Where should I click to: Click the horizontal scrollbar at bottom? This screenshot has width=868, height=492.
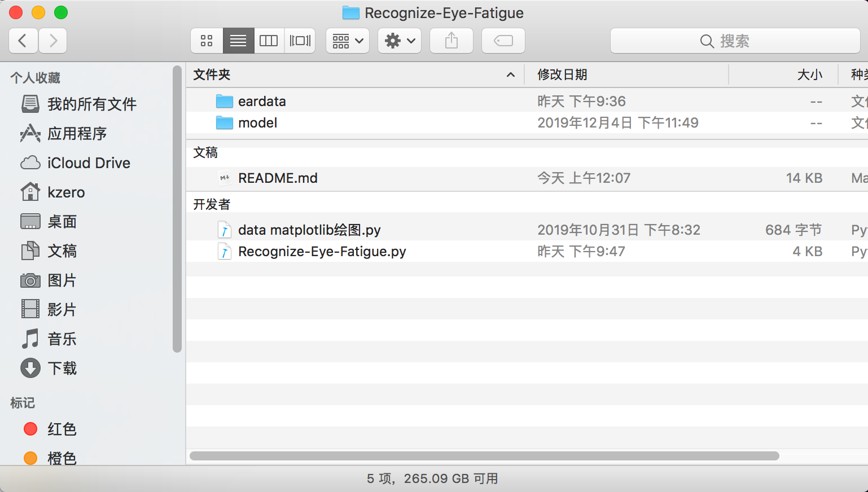(x=484, y=456)
